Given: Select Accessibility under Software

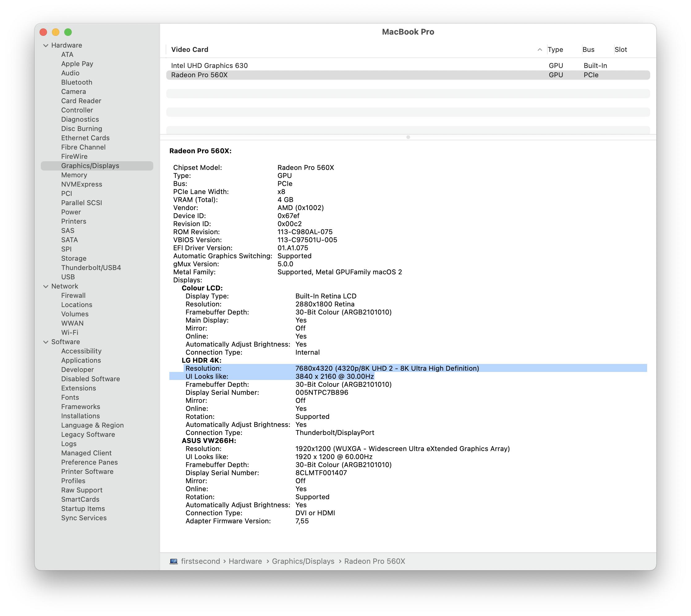Looking at the screenshot, I should pyautogui.click(x=81, y=351).
